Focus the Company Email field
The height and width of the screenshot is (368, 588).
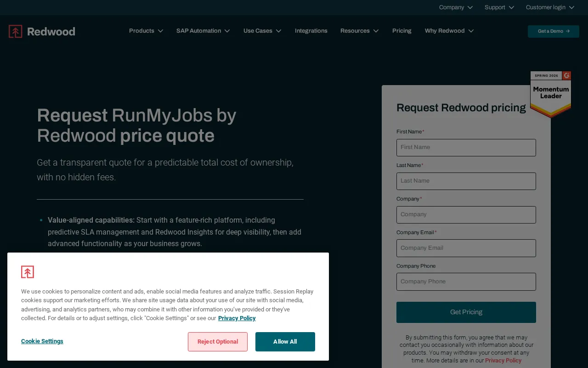click(x=466, y=248)
